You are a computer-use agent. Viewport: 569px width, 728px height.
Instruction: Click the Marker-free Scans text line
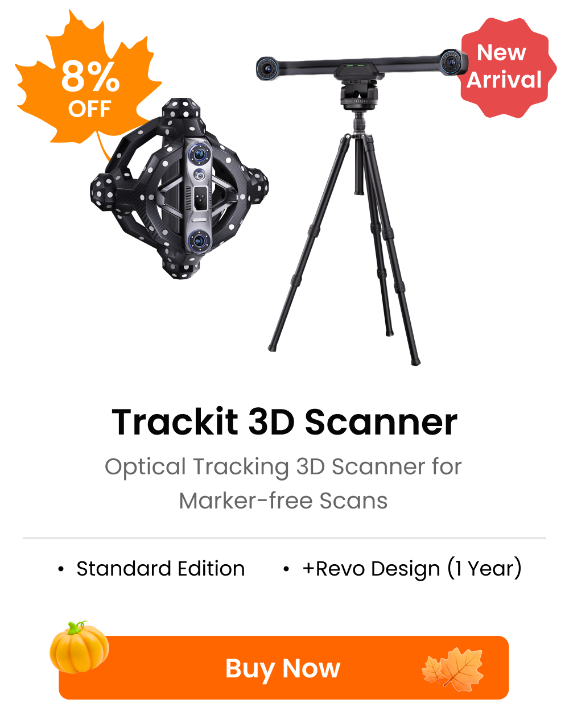coord(283,501)
